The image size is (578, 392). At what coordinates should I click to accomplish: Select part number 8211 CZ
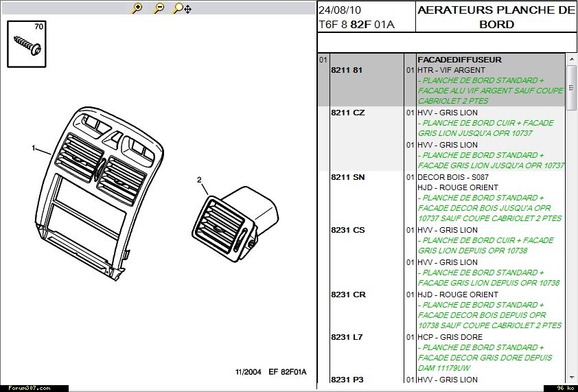click(349, 113)
